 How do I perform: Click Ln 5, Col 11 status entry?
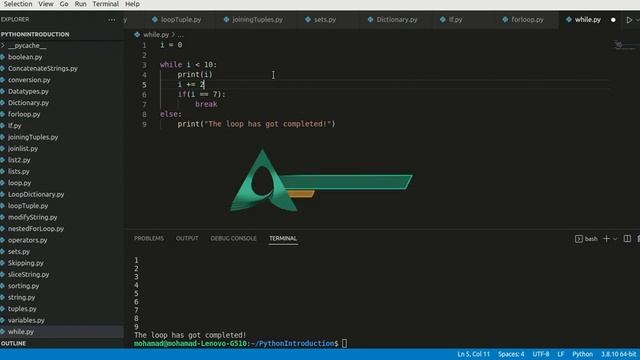473,354
